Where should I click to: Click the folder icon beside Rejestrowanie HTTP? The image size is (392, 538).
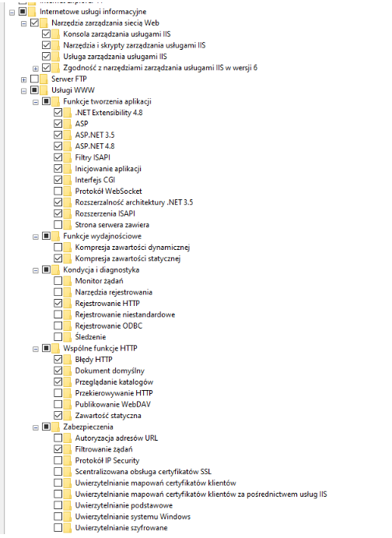[x=68, y=304]
